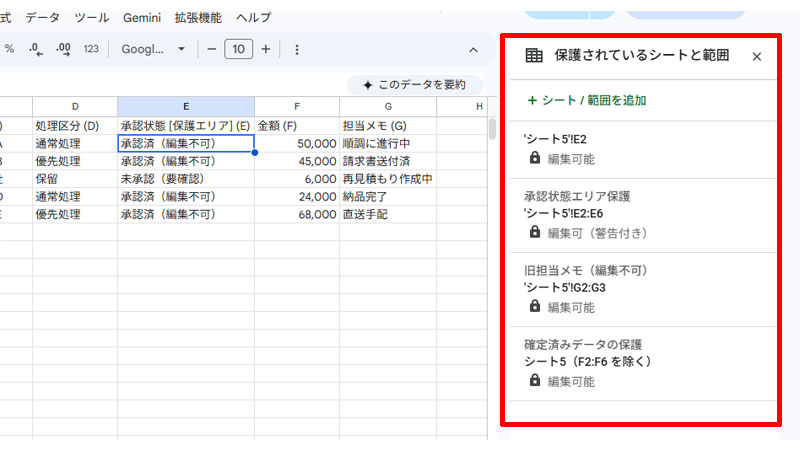The height and width of the screenshot is (450, 800).
Task: Open the ツール menu
Action: click(91, 18)
